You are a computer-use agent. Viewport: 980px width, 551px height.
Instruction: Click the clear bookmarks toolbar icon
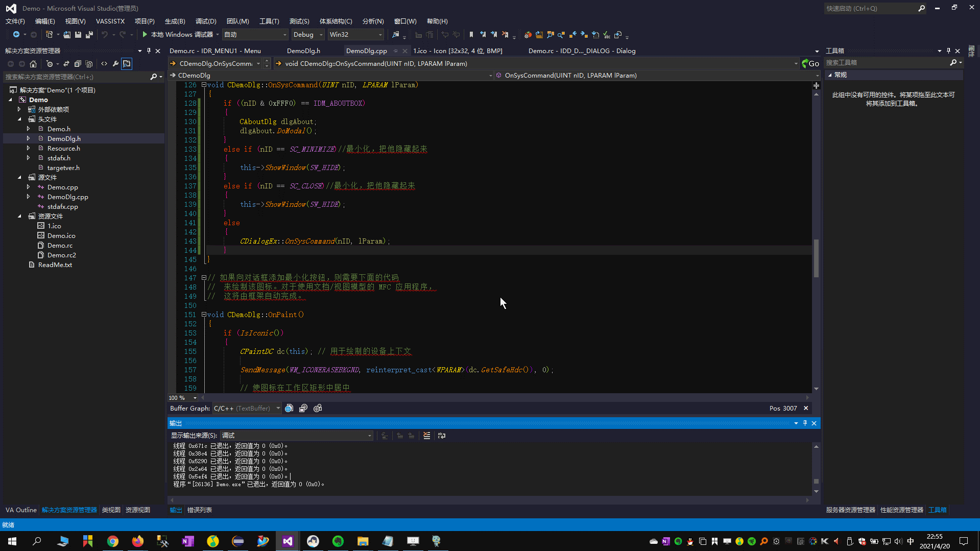505,35
